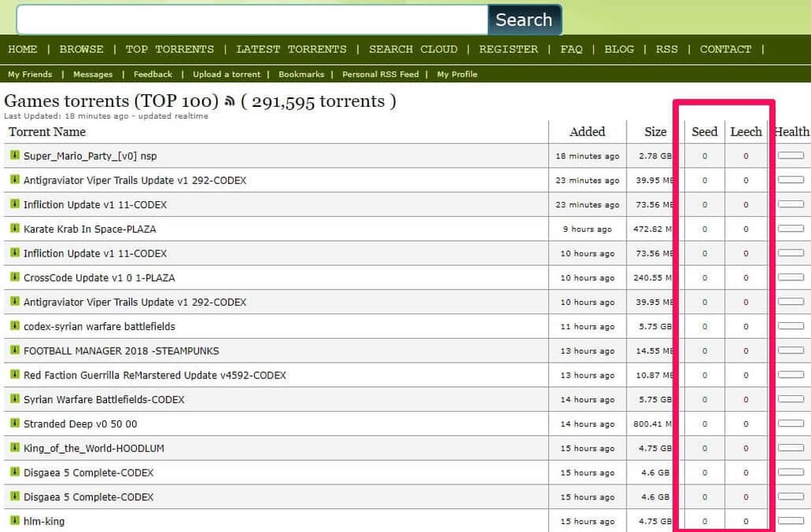Click download icon for Infliction Update added 10 hours ago

[15, 253]
